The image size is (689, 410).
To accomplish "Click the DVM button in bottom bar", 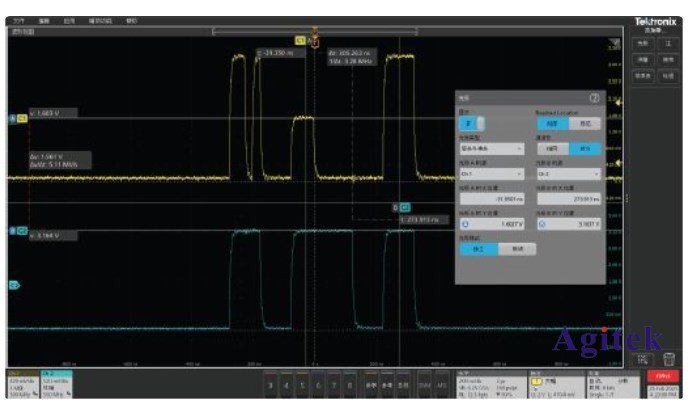I will tap(424, 384).
